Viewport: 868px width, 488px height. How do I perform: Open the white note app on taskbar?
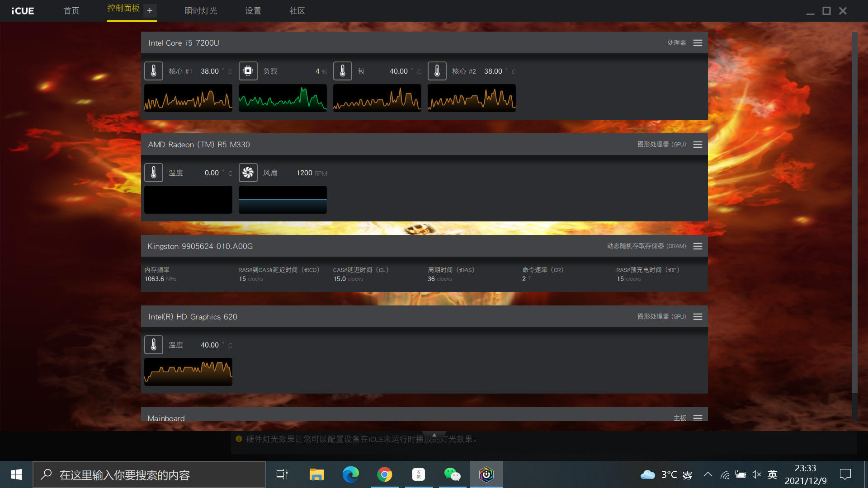click(419, 474)
